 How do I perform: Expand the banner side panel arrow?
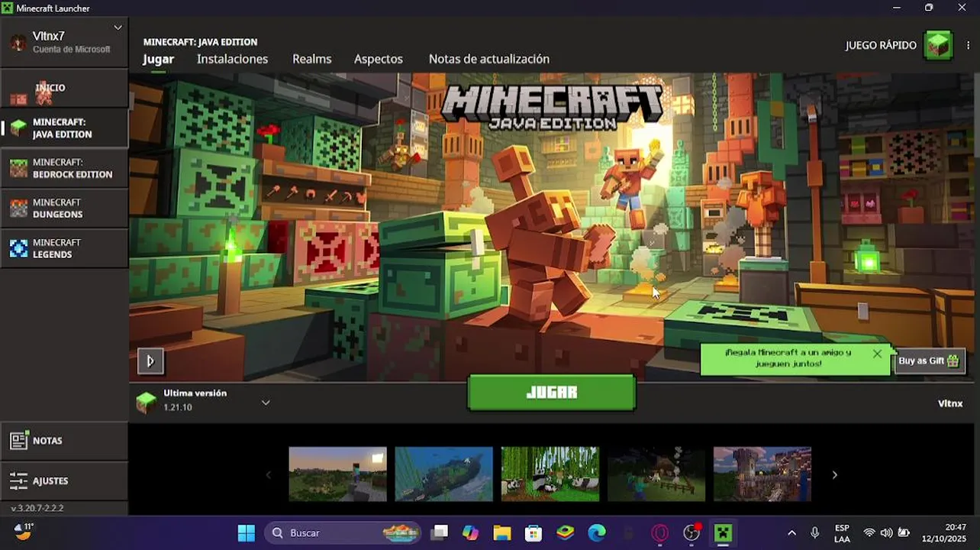coord(150,361)
